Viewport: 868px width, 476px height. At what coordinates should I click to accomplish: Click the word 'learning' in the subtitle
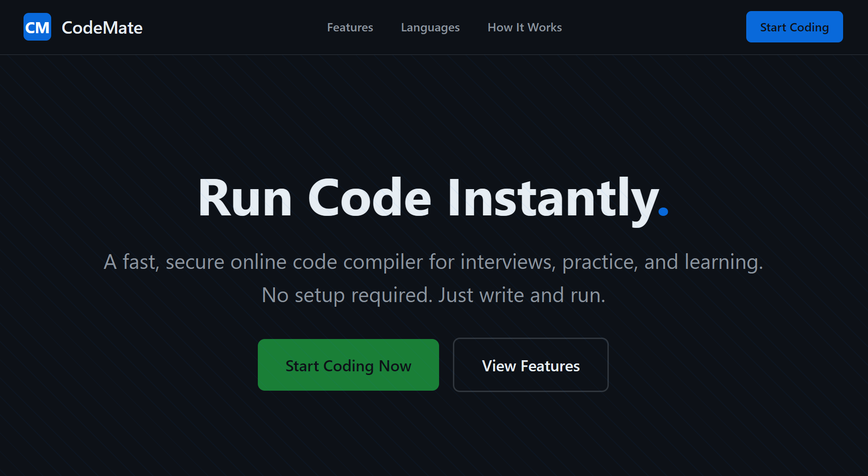(723, 262)
